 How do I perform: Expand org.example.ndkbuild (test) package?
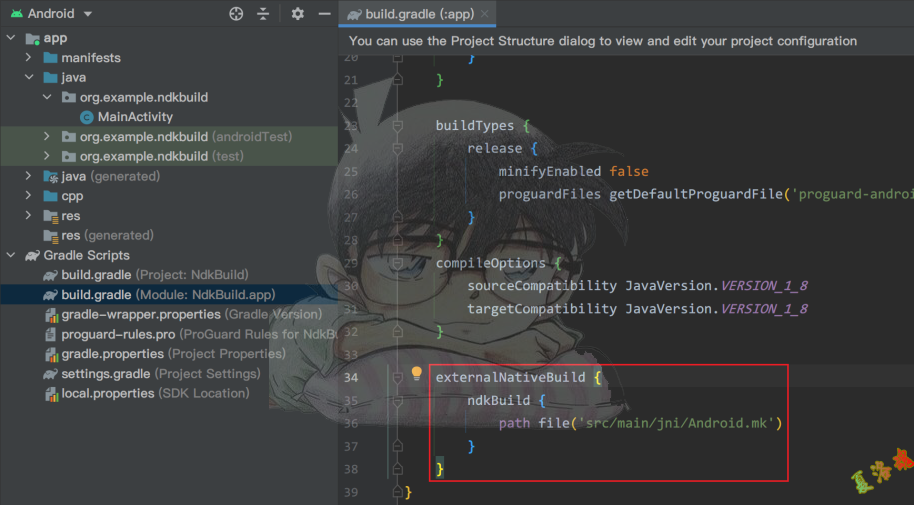point(47,156)
